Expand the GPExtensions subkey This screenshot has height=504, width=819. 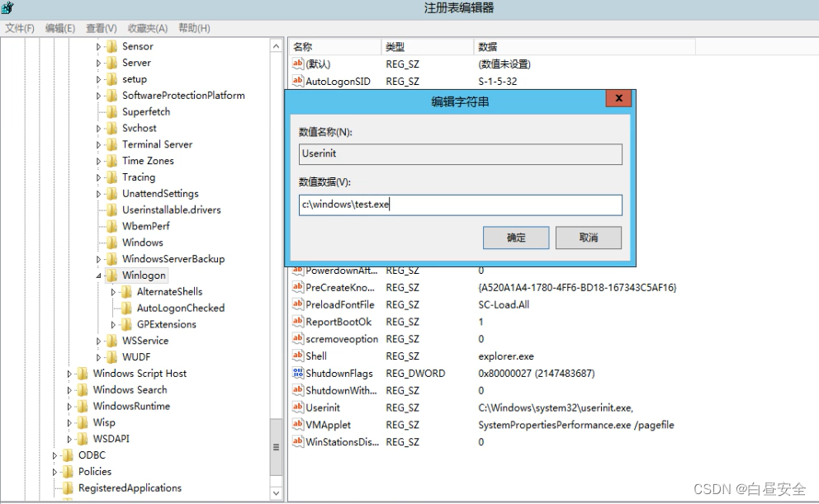tap(113, 325)
